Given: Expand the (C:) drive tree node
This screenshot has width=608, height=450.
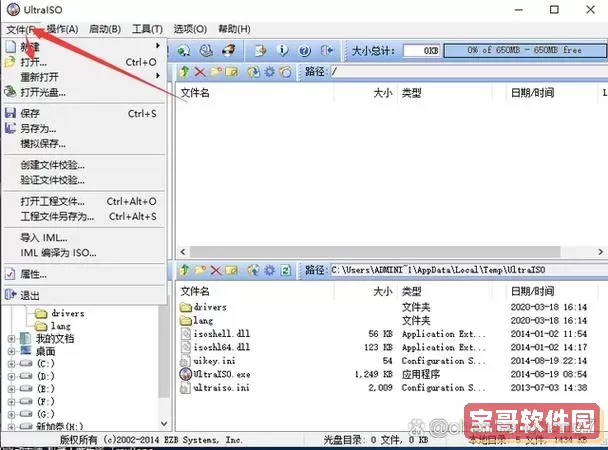Looking at the screenshot, I should tap(12, 366).
